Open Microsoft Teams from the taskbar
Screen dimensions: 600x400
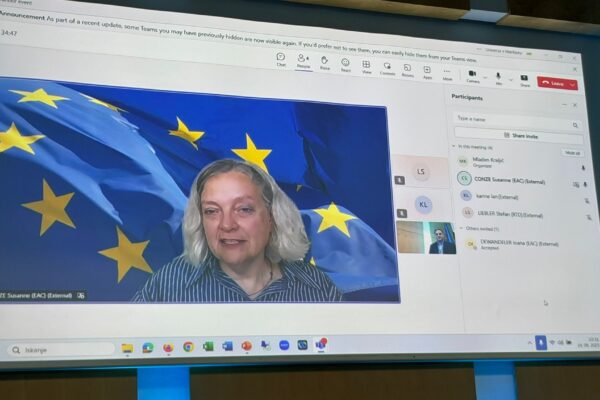pyautogui.click(x=321, y=344)
